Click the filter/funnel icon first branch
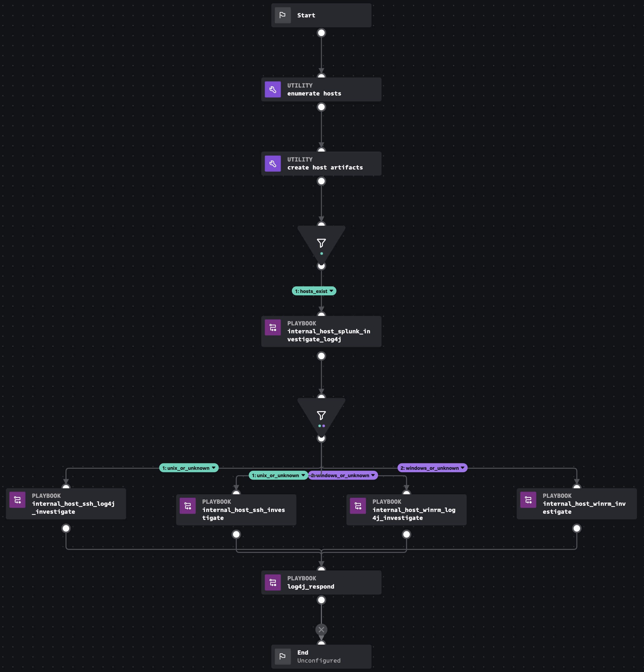 (x=321, y=243)
